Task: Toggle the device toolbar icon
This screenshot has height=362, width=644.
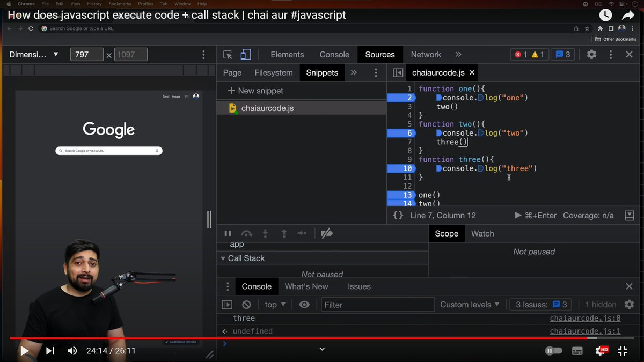Action: click(x=246, y=55)
